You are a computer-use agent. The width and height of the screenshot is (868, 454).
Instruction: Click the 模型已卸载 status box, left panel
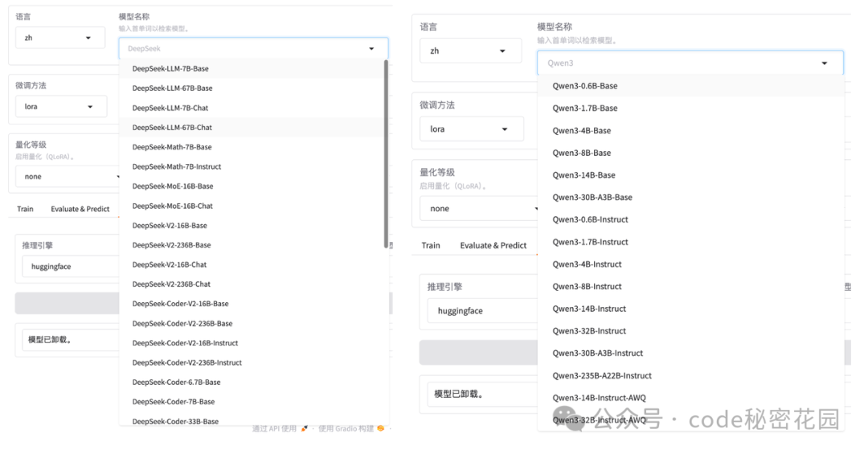71,339
